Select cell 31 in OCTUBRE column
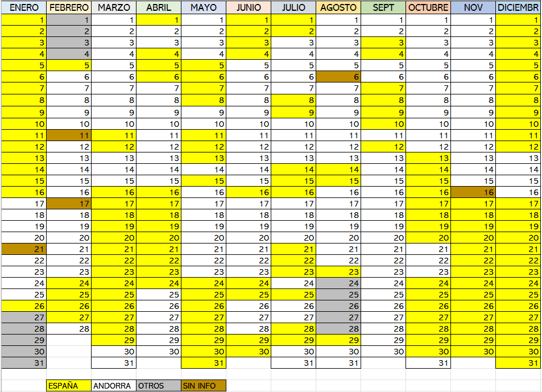Image resolution: width=542 pixels, height=392 pixels. (x=428, y=363)
